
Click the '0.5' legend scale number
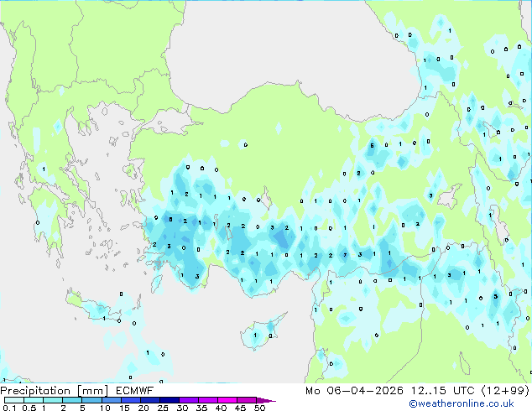click(x=29, y=408)
